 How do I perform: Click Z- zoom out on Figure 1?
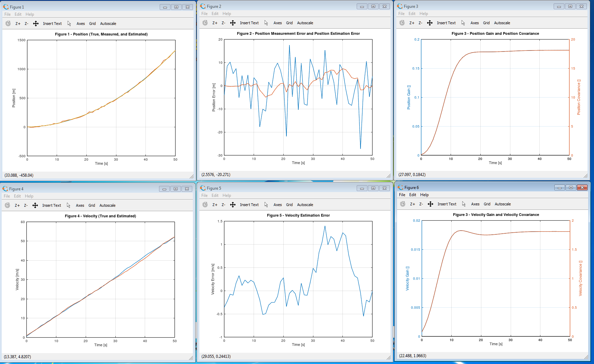(26, 24)
